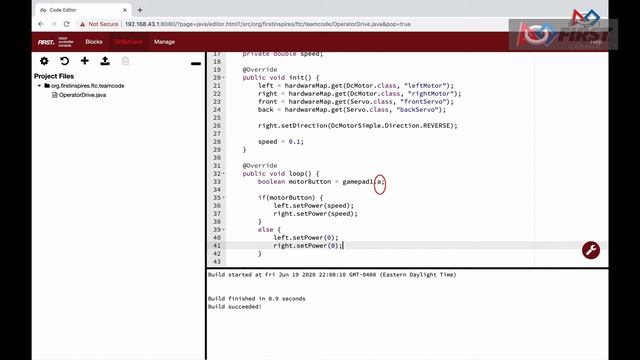Click the browser back arrow
The image size is (640, 360).
click(x=41, y=24)
